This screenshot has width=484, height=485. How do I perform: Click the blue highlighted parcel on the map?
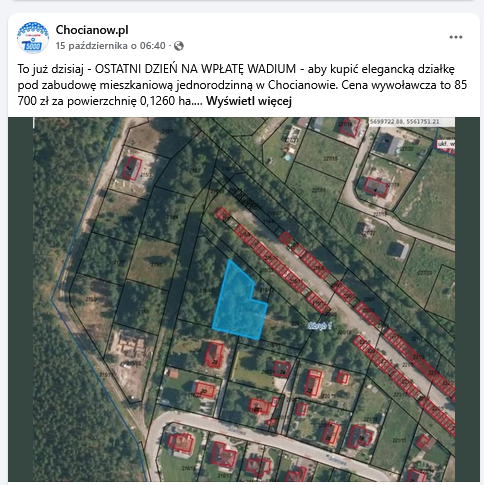pos(239,302)
